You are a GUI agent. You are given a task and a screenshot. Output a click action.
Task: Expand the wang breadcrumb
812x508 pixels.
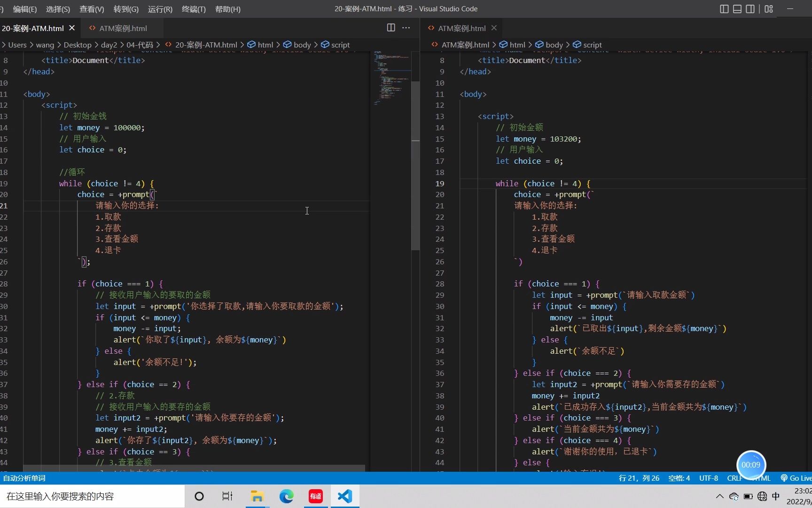click(45, 45)
